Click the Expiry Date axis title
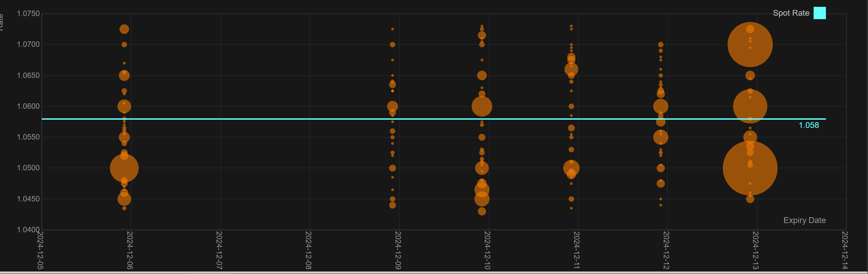The height and width of the screenshot is (274, 868). tap(804, 220)
